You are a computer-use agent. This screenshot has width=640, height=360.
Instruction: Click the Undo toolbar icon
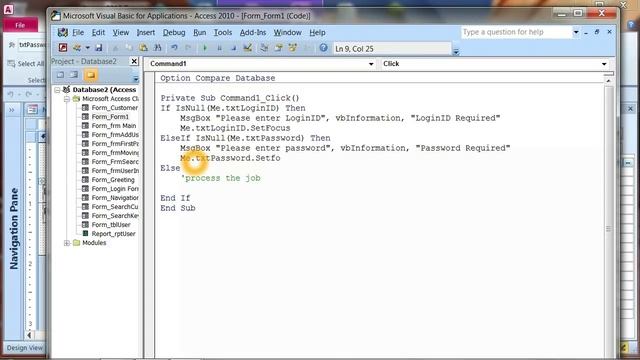point(174,48)
